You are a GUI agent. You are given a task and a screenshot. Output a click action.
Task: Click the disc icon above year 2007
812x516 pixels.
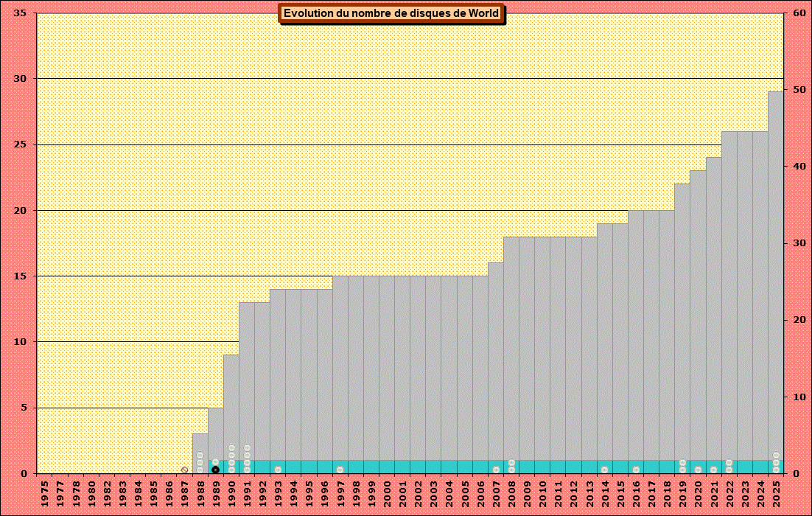(496, 470)
